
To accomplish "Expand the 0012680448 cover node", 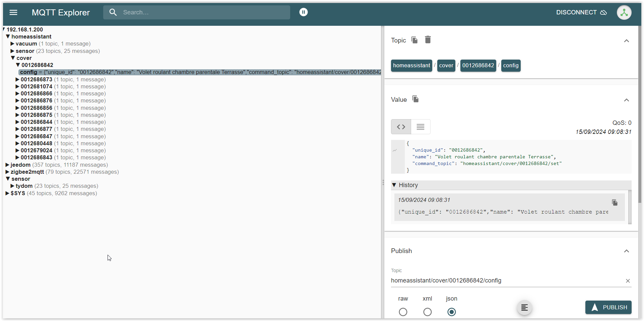I will coord(17,143).
